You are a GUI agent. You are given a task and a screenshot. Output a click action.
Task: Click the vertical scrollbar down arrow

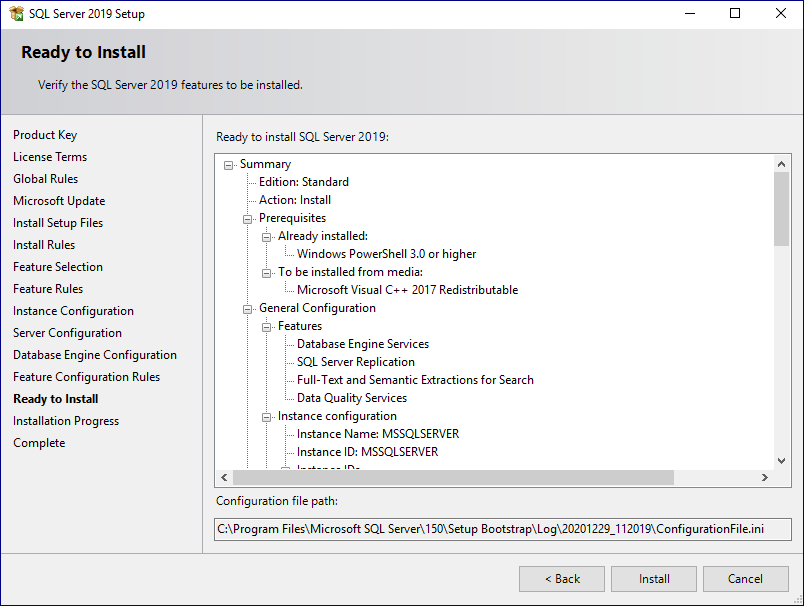782,461
